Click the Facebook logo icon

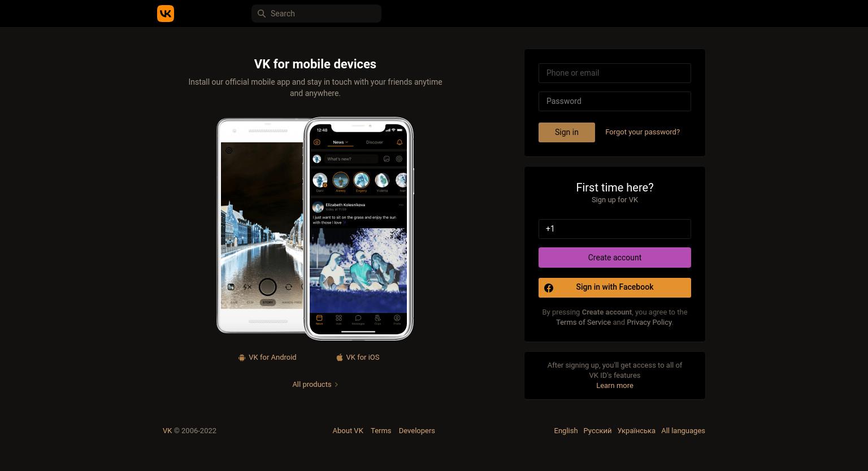click(x=549, y=288)
